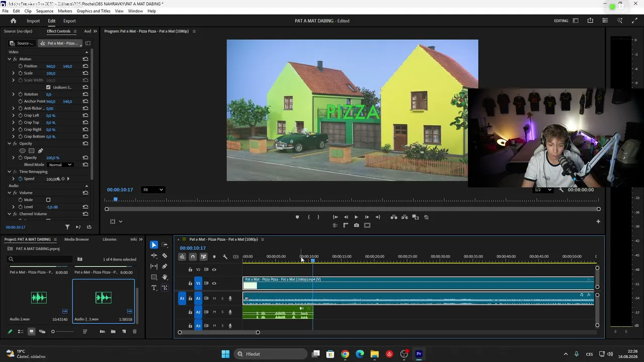Screen dimensions: 644x362
Task: Click the Extract button in Program monitor
Action: coord(405,217)
